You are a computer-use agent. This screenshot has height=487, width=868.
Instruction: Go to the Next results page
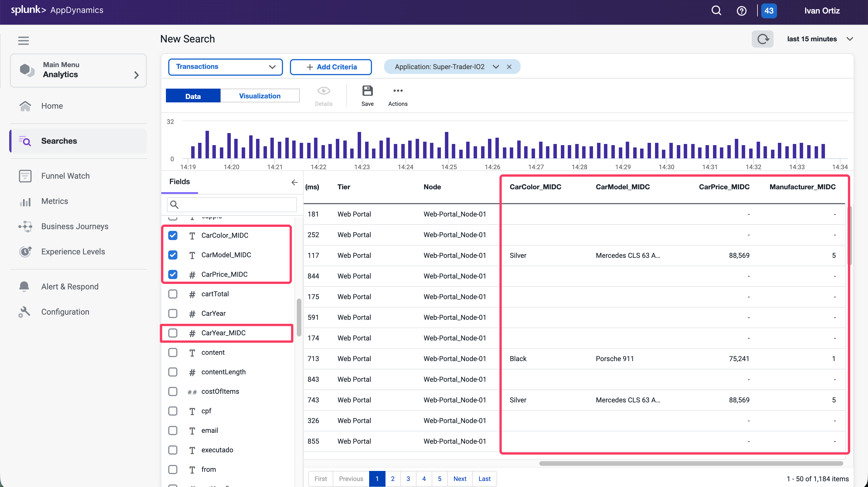pyautogui.click(x=460, y=479)
